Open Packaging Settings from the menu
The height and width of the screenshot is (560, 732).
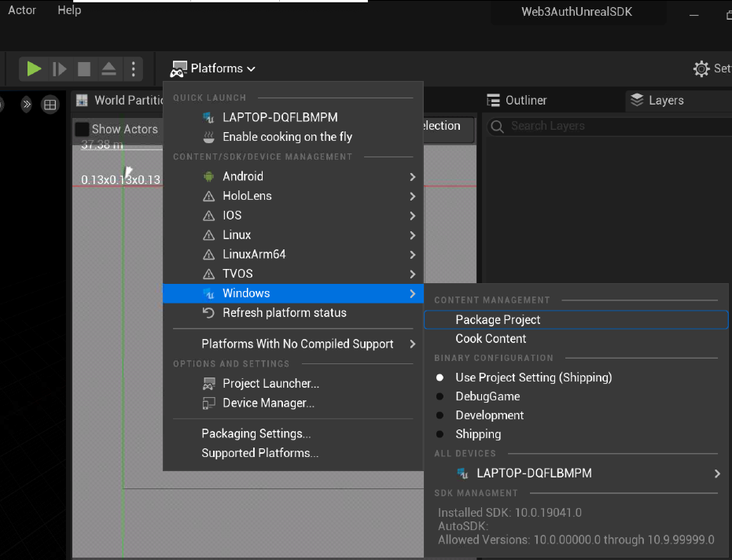256,433
